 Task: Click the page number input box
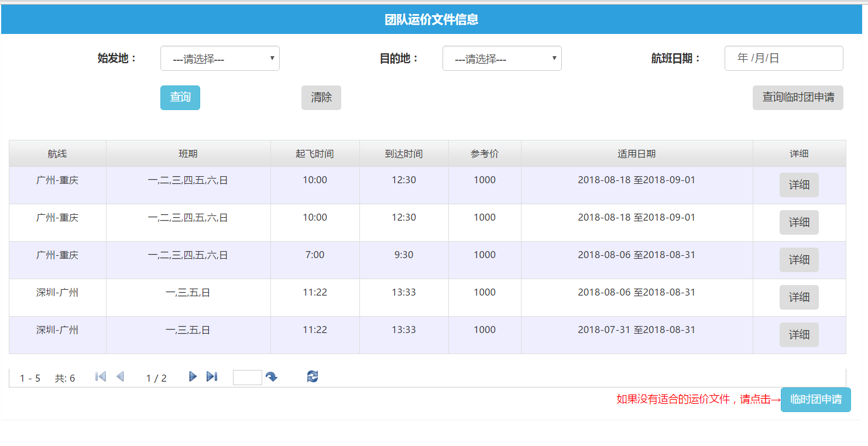[248, 378]
